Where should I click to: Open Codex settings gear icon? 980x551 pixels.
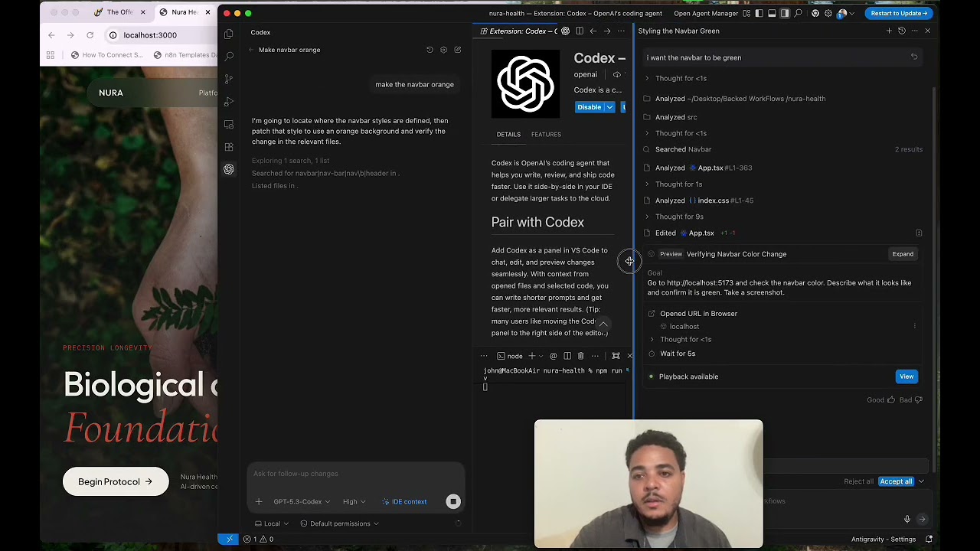coord(443,50)
